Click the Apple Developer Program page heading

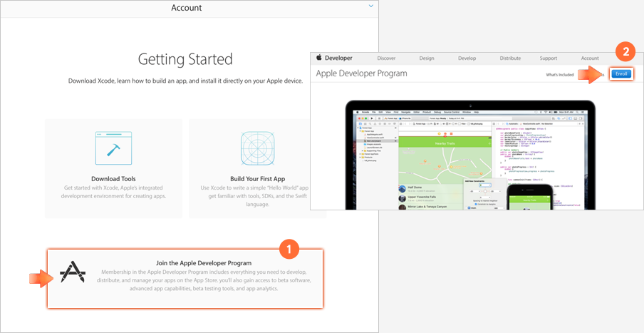pyautogui.click(x=361, y=73)
